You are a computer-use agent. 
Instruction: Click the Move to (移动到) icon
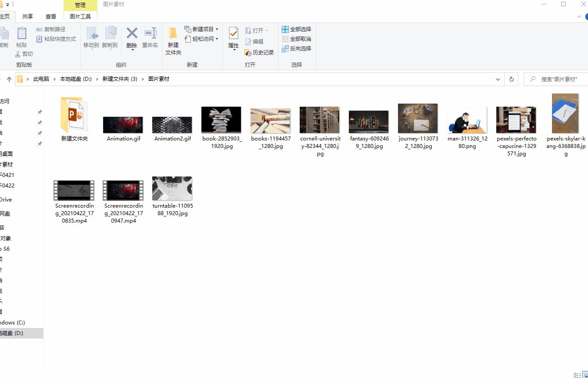(x=92, y=34)
